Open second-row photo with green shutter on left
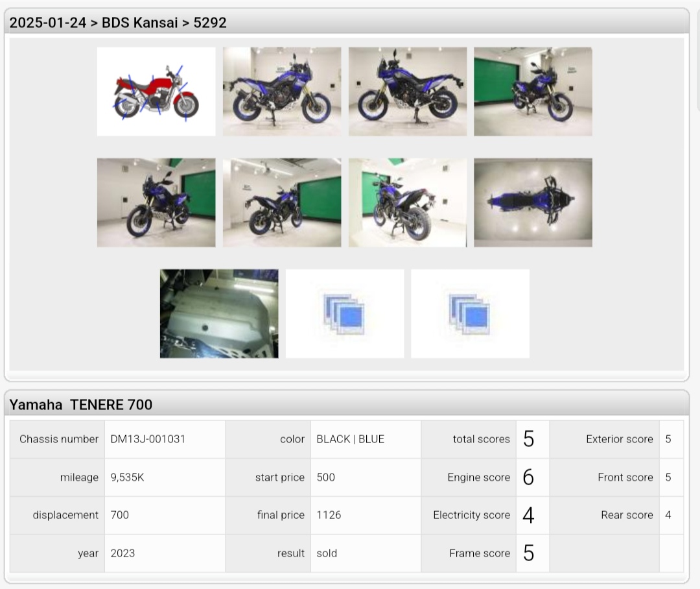Viewport: 700px width, 589px height. coord(407,202)
